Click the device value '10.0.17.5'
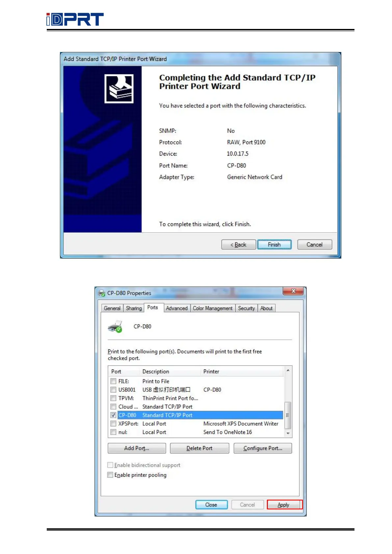The width and height of the screenshot is (392, 554). (238, 154)
